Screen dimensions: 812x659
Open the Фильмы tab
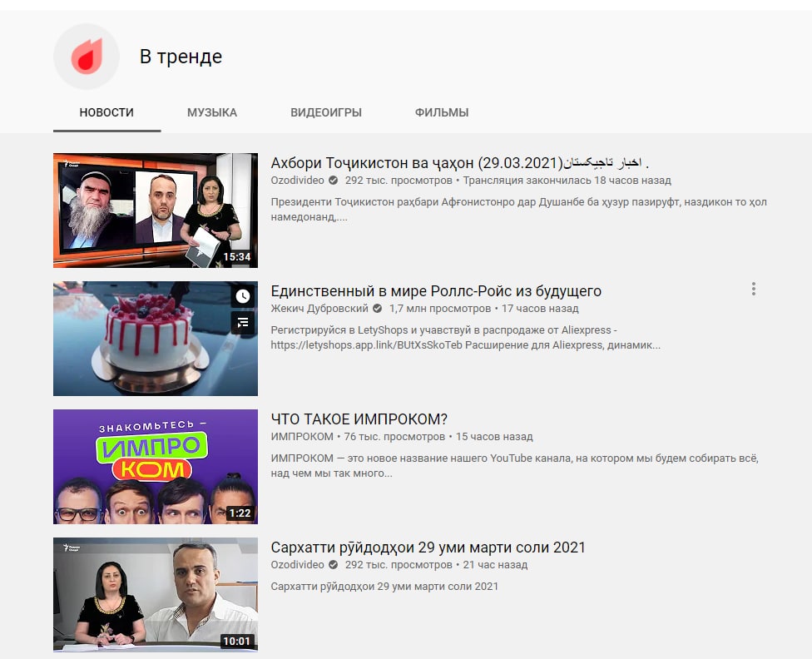[x=442, y=112]
